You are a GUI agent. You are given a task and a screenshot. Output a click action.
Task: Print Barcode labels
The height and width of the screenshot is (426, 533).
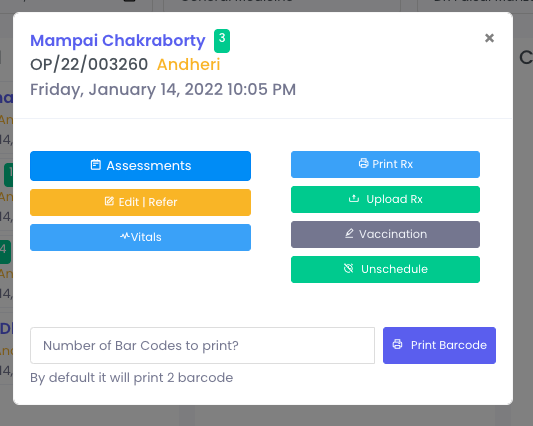[x=439, y=345]
